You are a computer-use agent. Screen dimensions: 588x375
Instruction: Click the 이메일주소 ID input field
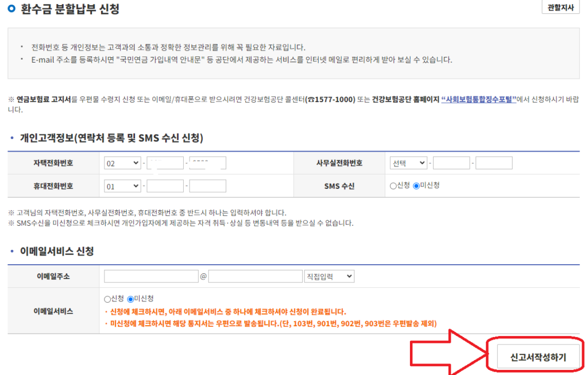pos(151,276)
